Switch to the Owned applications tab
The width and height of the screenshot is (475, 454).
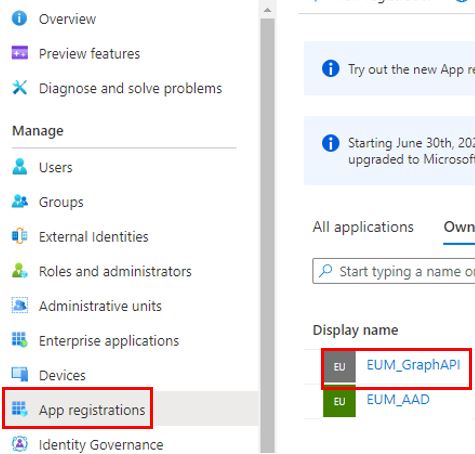click(x=459, y=227)
